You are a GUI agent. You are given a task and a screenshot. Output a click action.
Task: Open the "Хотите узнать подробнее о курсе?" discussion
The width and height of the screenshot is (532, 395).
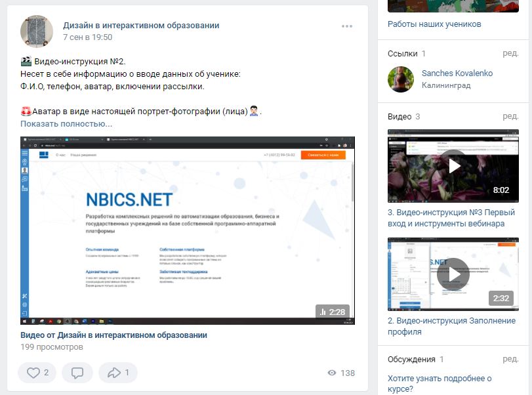(440, 384)
